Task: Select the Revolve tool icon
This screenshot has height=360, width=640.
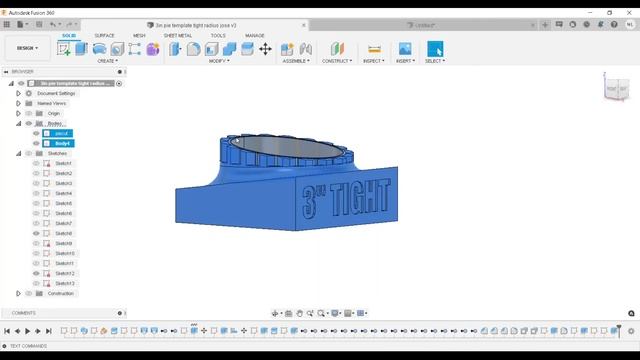Action: click(99, 49)
